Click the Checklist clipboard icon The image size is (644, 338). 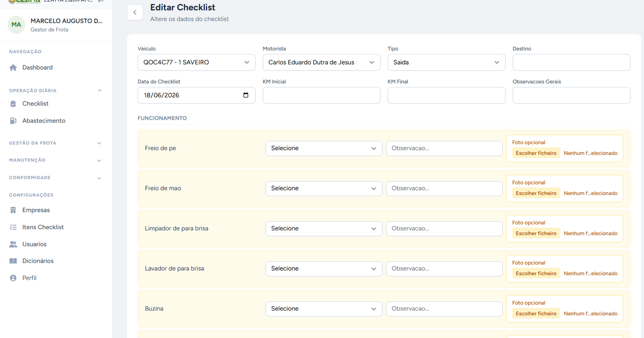13,104
